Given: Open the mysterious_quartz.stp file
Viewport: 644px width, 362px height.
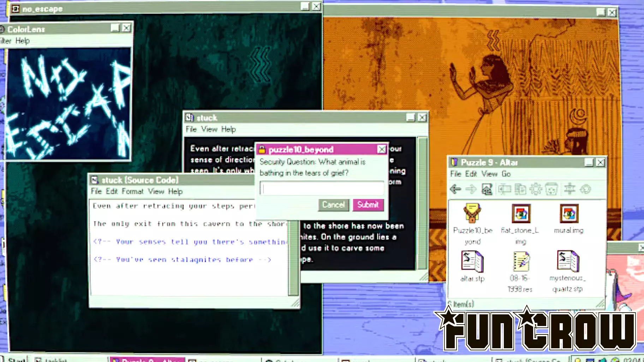Looking at the screenshot, I should (567, 272).
